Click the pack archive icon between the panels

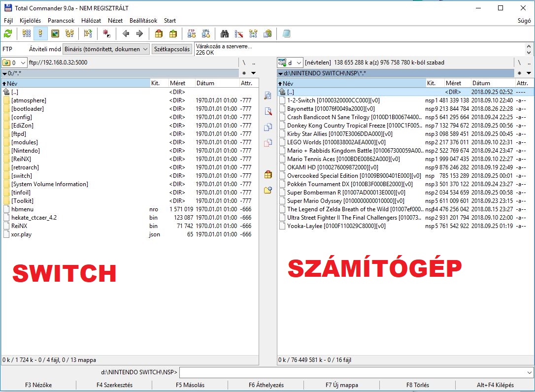(x=268, y=175)
